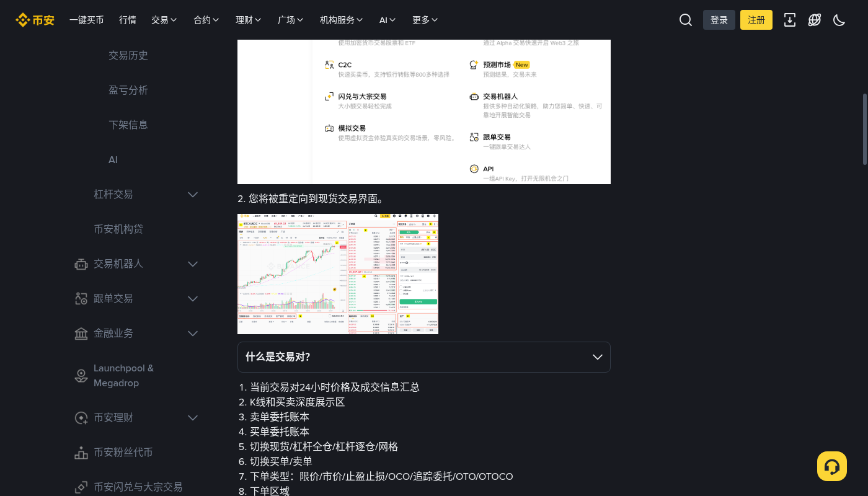Click the 交易机器人 icon in menu image

[474, 97]
